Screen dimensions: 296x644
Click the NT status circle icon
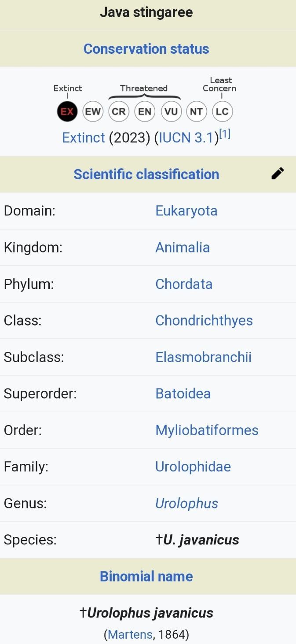(196, 111)
